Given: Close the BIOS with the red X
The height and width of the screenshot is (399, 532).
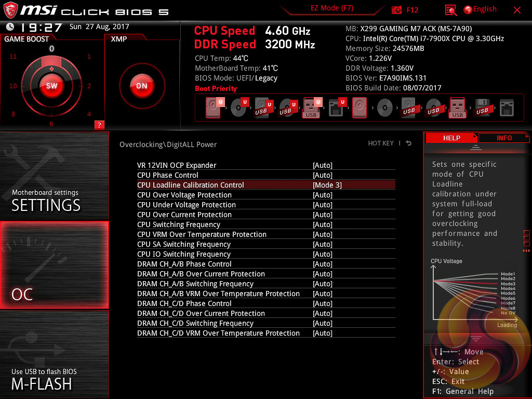Looking at the screenshot, I should (517, 10).
